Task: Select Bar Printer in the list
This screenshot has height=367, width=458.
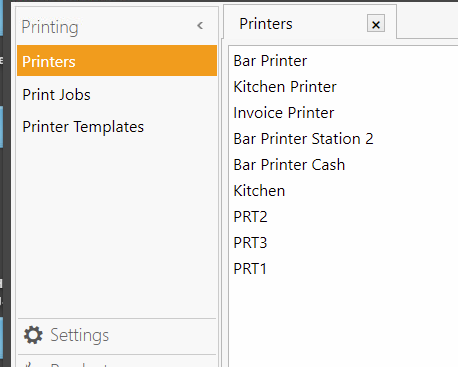Action: coord(270,61)
